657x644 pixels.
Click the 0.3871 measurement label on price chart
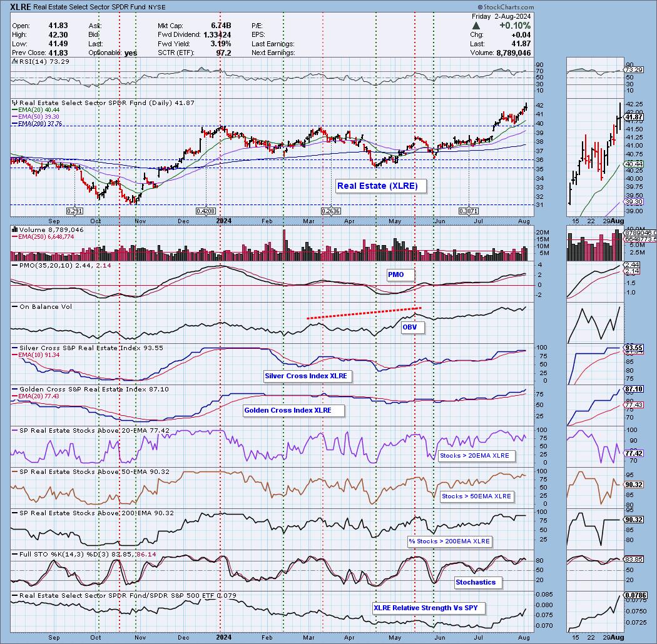(469, 211)
